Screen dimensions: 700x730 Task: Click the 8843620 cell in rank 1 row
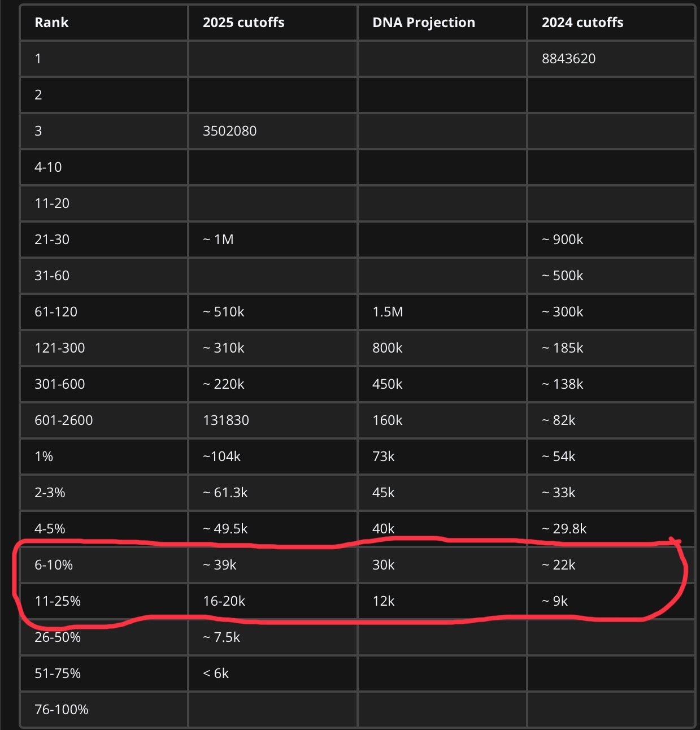[611, 59]
